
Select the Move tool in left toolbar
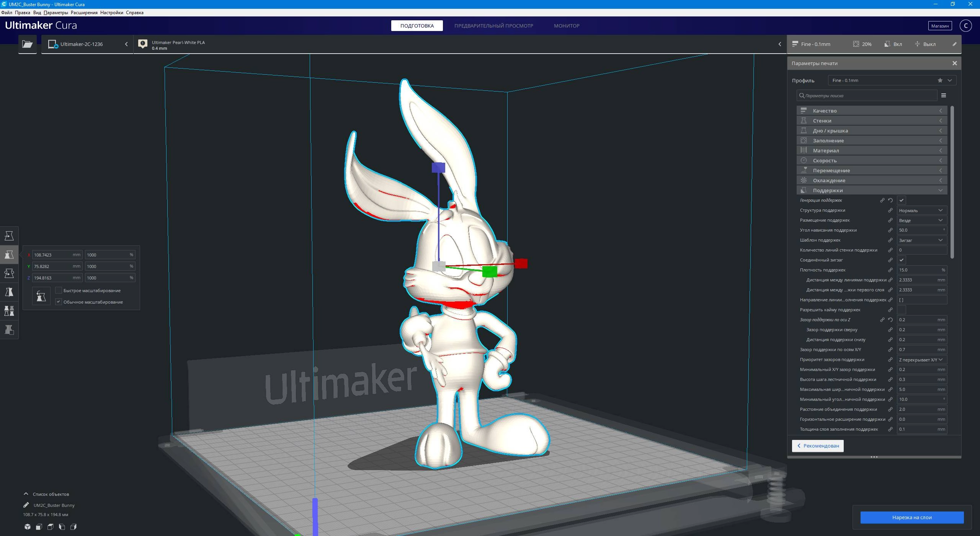[9, 236]
